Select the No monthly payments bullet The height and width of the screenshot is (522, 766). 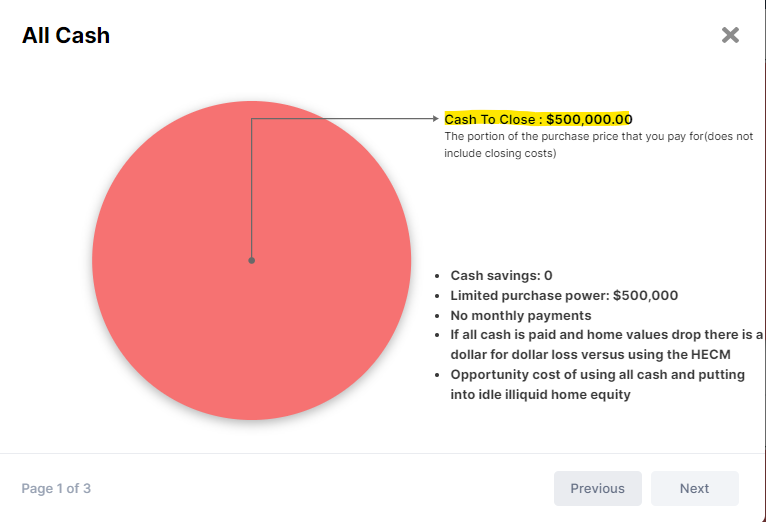(521, 315)
